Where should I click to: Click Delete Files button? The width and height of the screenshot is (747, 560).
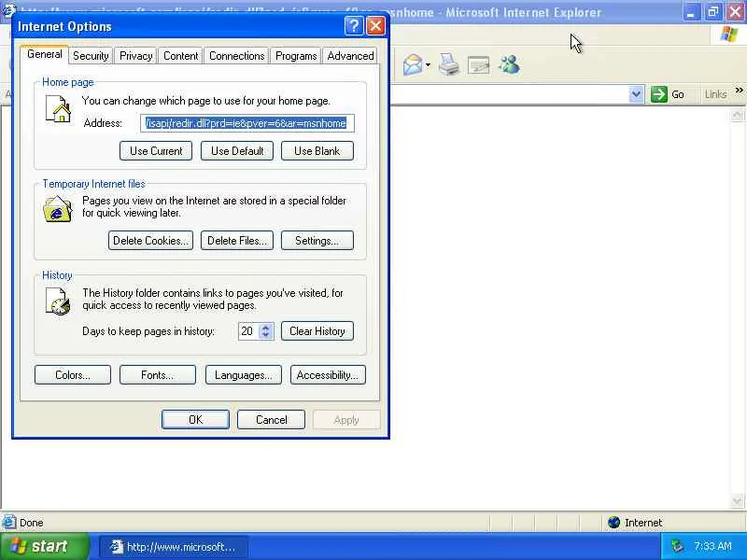(237, 241)
